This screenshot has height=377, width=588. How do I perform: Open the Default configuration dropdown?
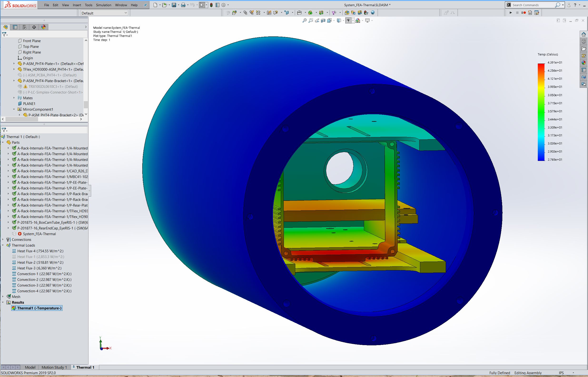pos(104,13)
